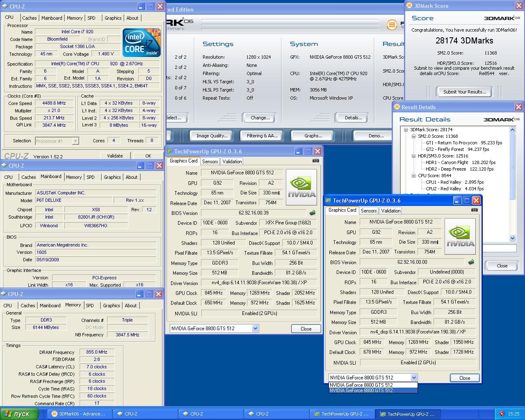
Task: Click the Intel Core i7 logo in CPU-Z
Action: click(x=142, y=43)
